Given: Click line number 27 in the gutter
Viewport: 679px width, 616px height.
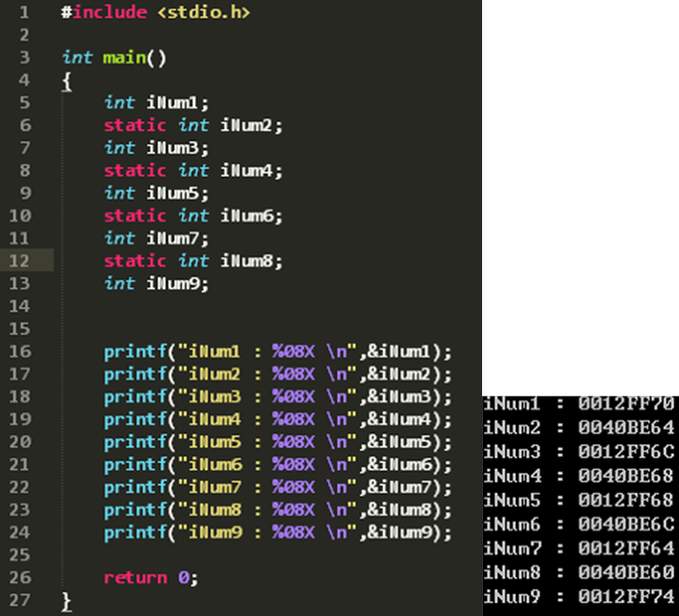Looking at the screenshot, I should point(19,600).
